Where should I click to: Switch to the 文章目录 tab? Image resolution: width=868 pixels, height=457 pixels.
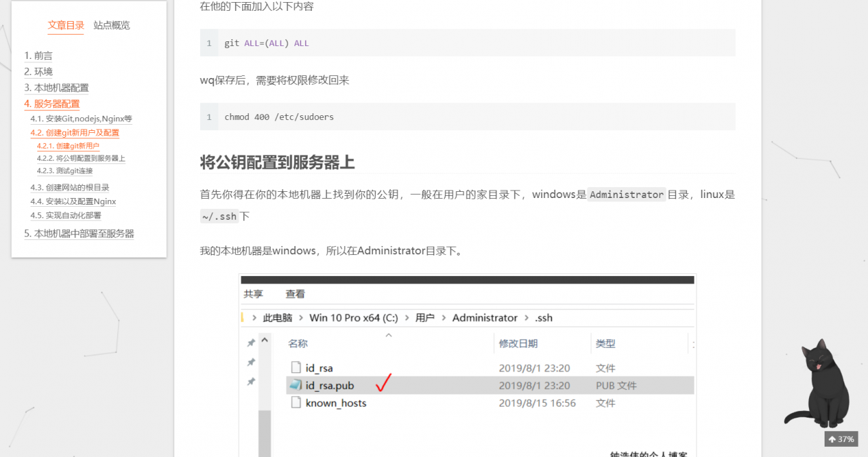click(x=66, y=25)
